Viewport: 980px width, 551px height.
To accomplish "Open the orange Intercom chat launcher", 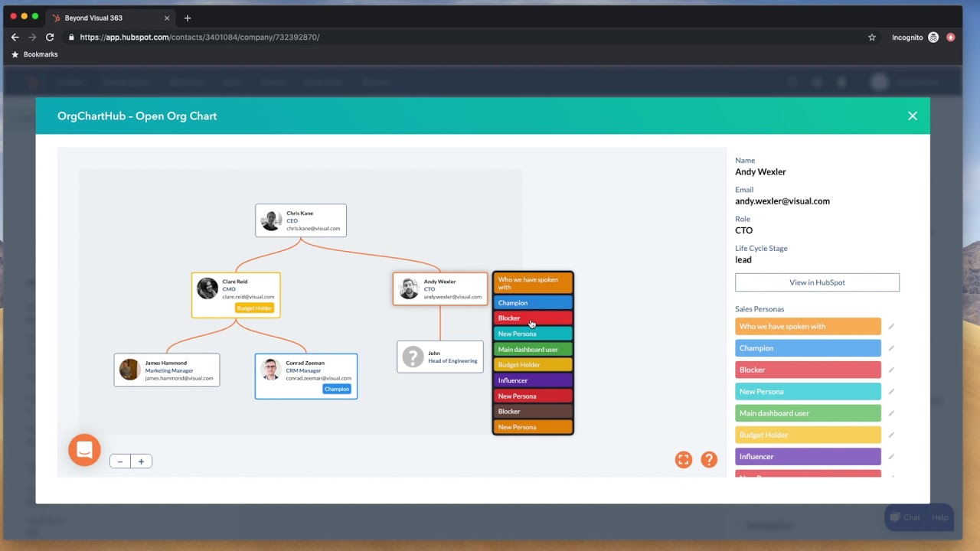I will coord(84,450).
